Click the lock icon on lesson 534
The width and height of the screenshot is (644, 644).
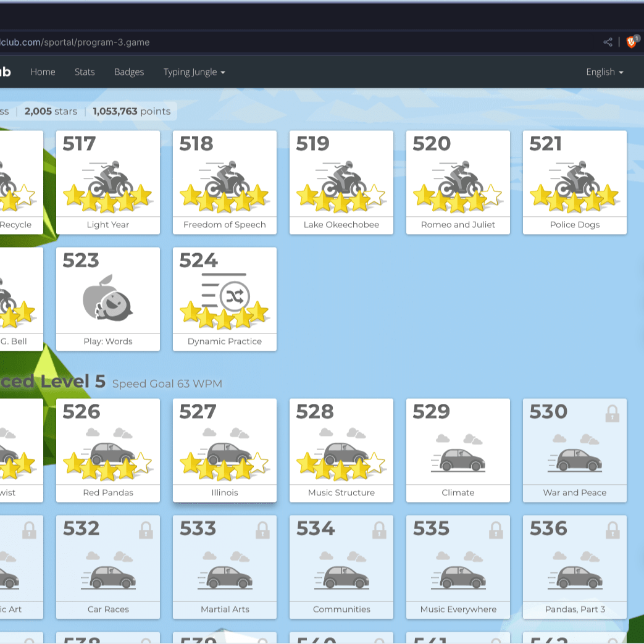(x=379, y=530)
